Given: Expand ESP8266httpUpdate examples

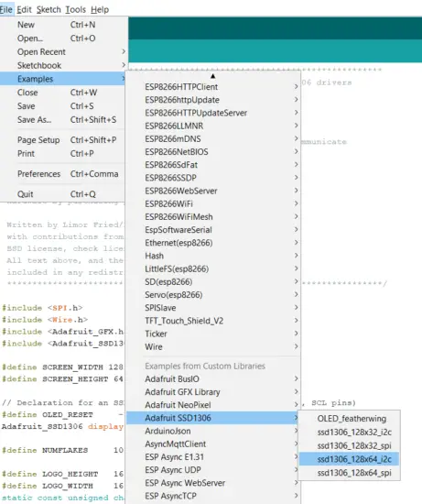Looking at the screenshot, I should (213, 100).
